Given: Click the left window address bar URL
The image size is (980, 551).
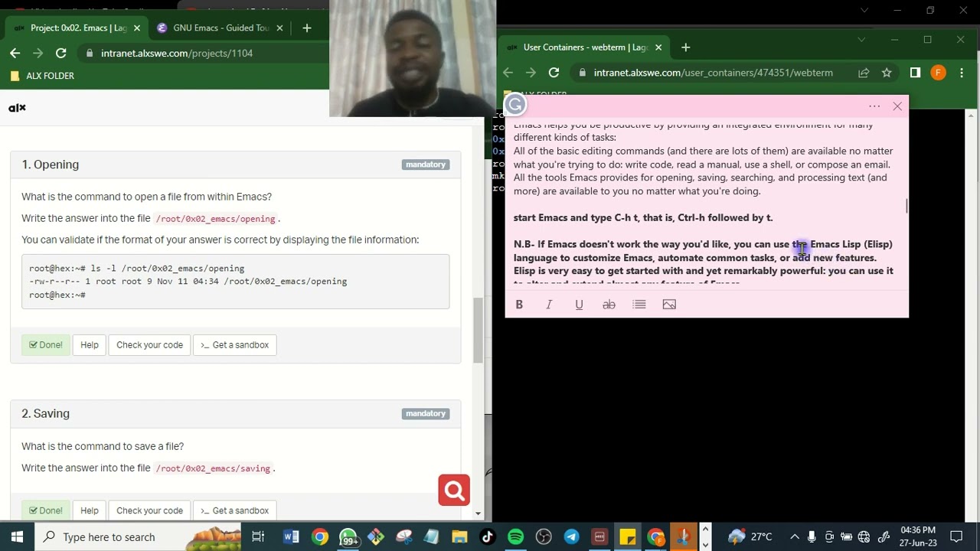Looking at the screenshot, I should tap(177, 53).
